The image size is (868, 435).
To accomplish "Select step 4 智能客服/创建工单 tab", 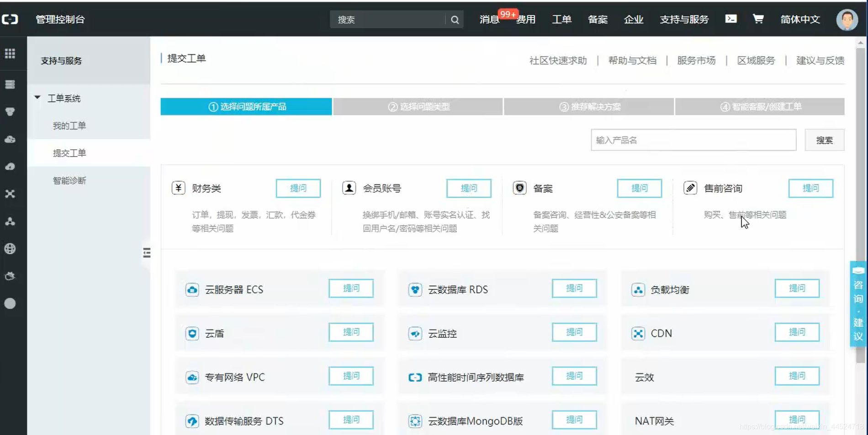I will pyautogui.click(x=760, y=106).
